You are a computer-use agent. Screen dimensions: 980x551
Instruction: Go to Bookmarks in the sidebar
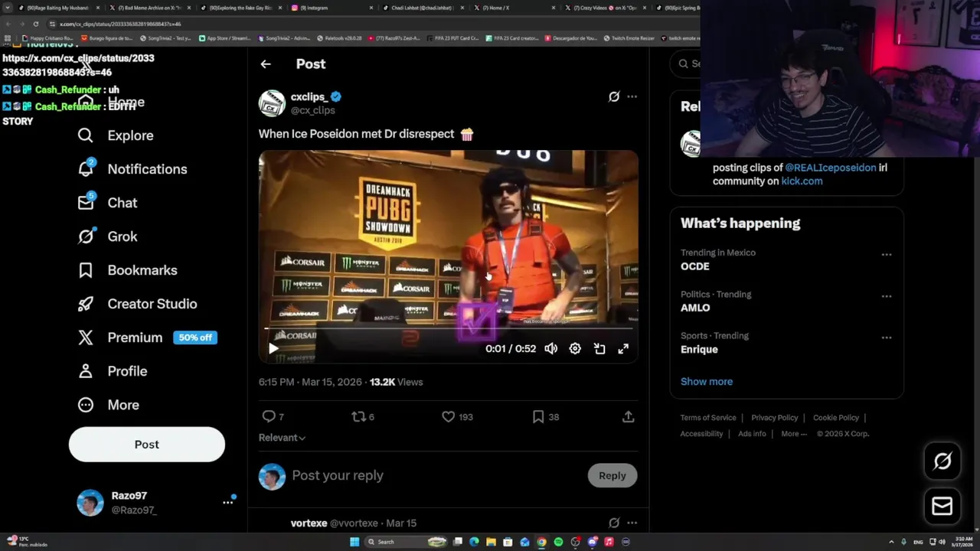tap(127, 270)
